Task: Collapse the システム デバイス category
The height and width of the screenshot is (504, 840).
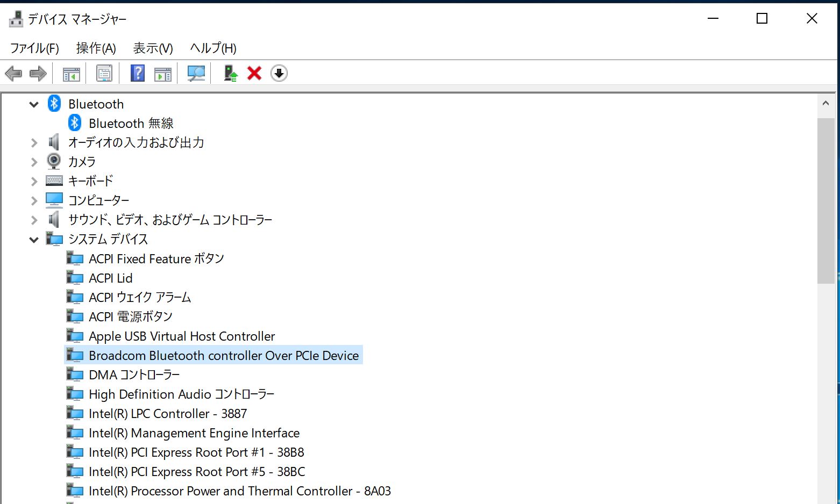Action: (34, 240)
